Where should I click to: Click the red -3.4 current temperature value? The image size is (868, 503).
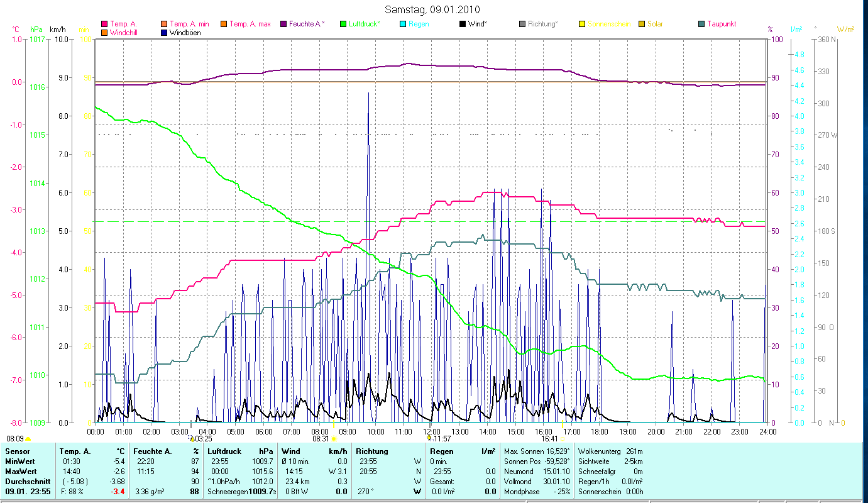(x=118, y=492)
